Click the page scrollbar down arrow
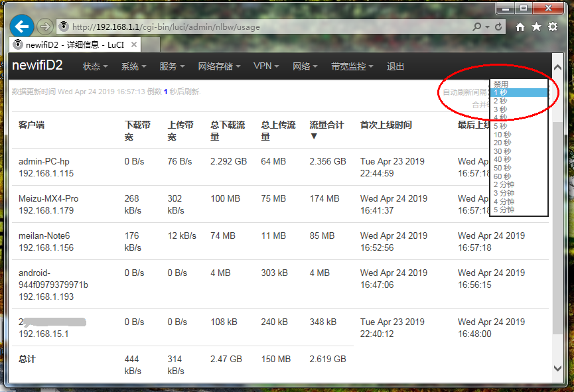This screenshot has height=392, width=574. (557, 367)
